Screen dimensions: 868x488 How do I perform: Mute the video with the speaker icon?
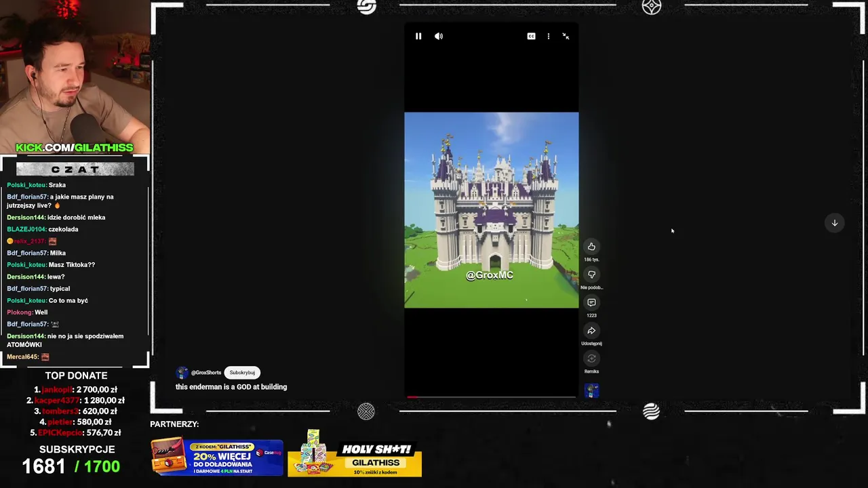(x=439, y=37)
